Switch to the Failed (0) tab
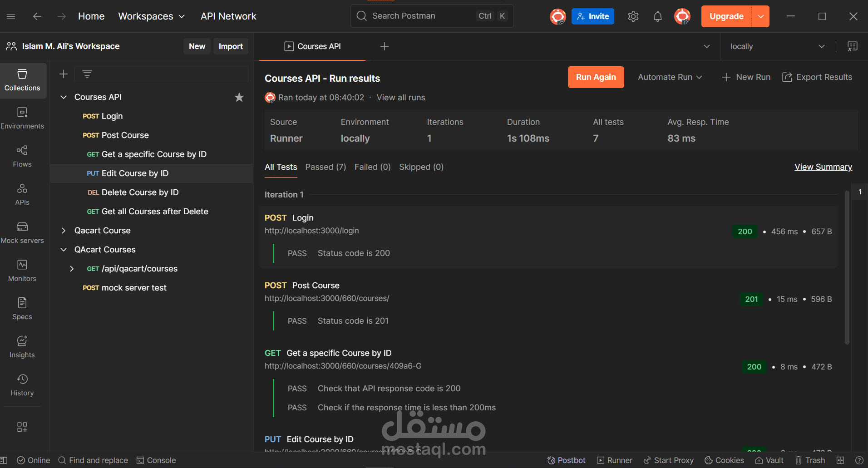The height and width of the screenshot is (468, 868). pyautogui.click(x=372, y=167)
